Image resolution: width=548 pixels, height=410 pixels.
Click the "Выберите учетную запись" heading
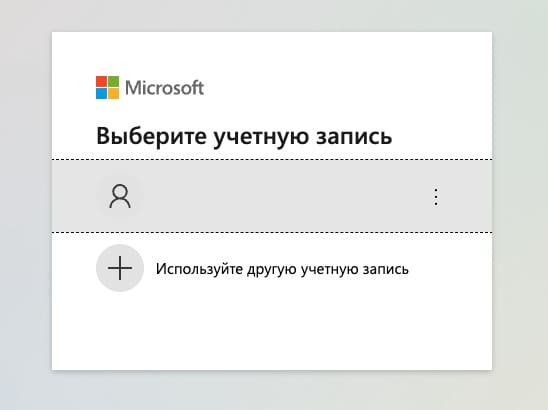click(244, 136)
